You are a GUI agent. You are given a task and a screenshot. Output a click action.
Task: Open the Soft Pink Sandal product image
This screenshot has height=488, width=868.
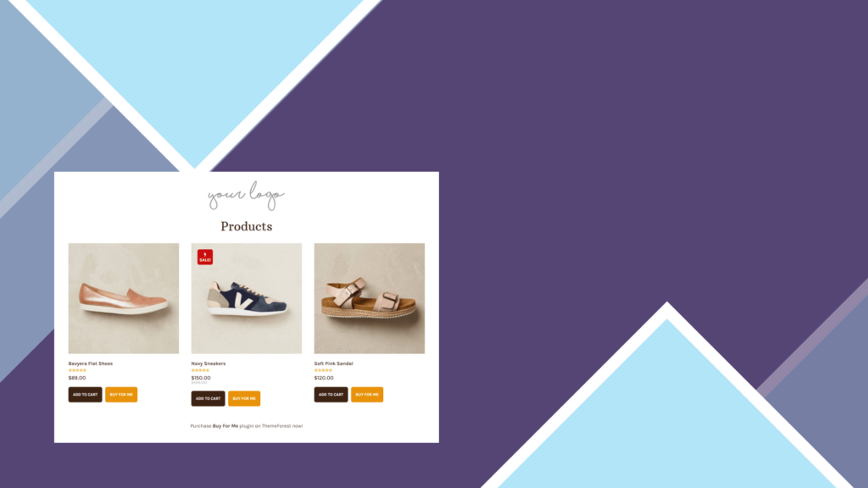click(370, 298)
